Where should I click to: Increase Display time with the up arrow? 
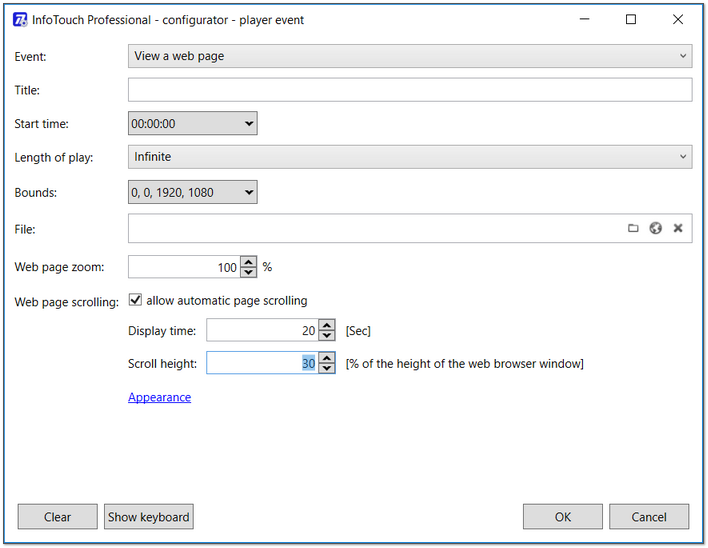[327, 325]
